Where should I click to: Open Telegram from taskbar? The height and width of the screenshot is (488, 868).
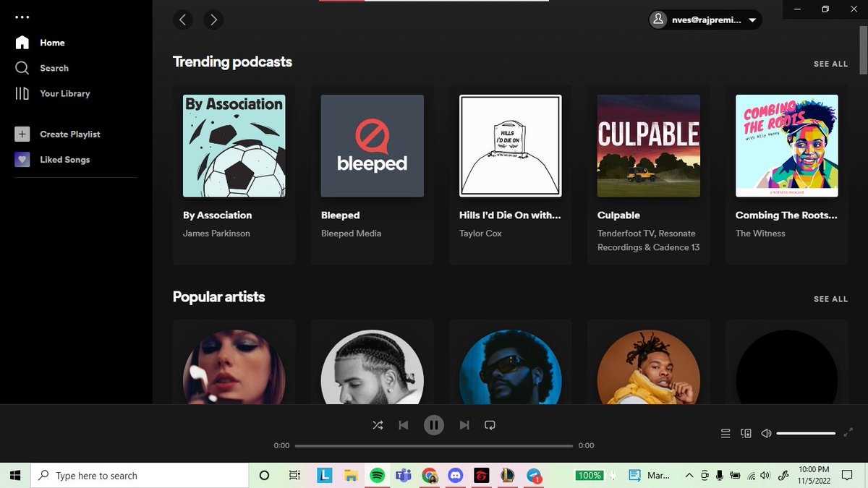tap(534, 476)
